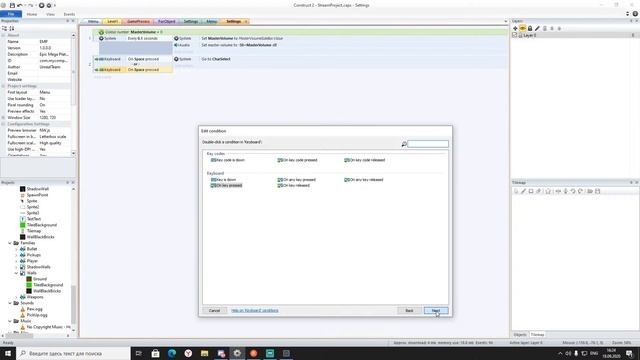The image size is (640, 360).
Task: Expand the Bullet family
Action: (x=17, y=249)
